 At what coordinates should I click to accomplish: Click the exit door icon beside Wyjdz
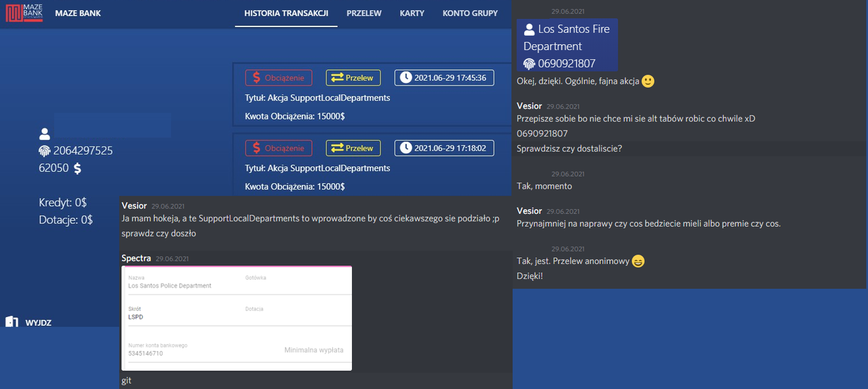pyautogui.click(x=12, y=322)
